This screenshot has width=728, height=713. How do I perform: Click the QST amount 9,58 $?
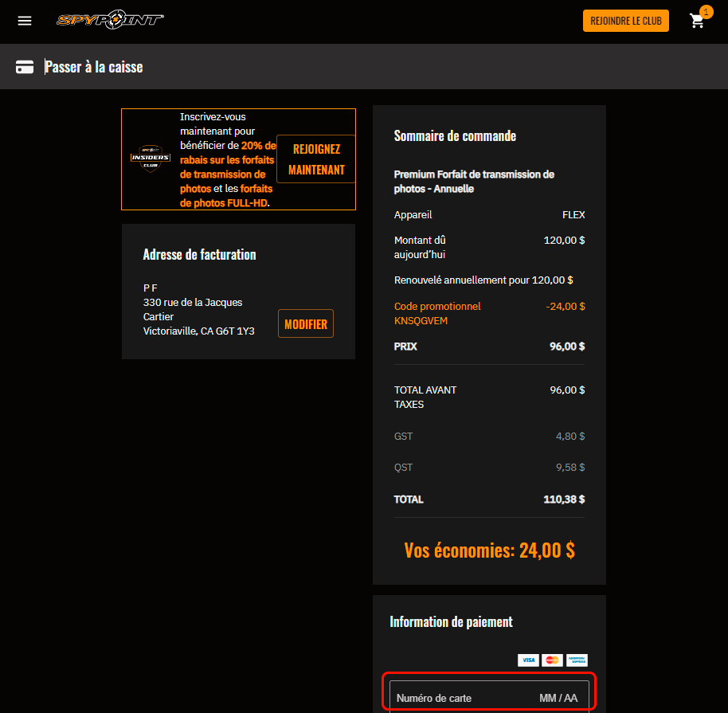pos(570,468)
